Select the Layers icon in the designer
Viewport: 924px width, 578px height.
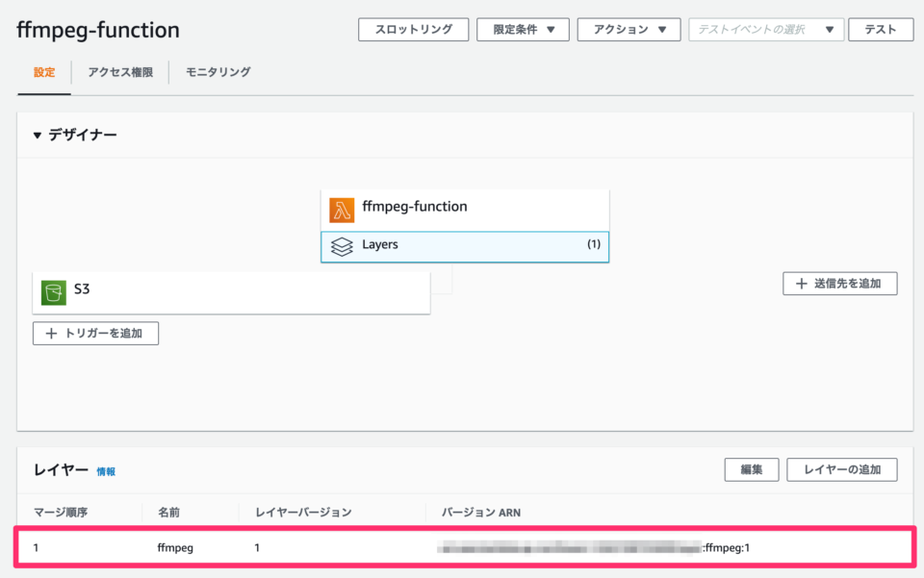(342, 246)
